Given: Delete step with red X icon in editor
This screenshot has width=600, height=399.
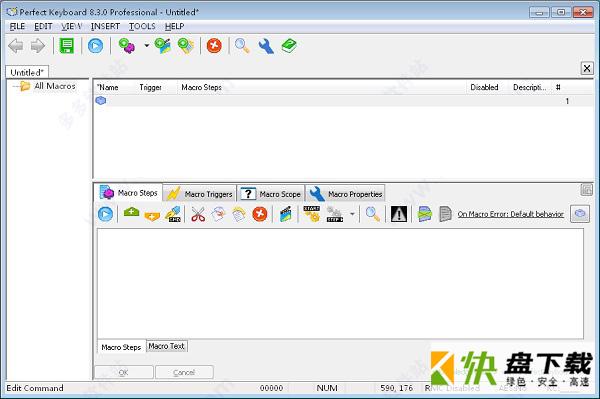Looking at the screenshot, I should pyautogui.click(x=259, y=214).
